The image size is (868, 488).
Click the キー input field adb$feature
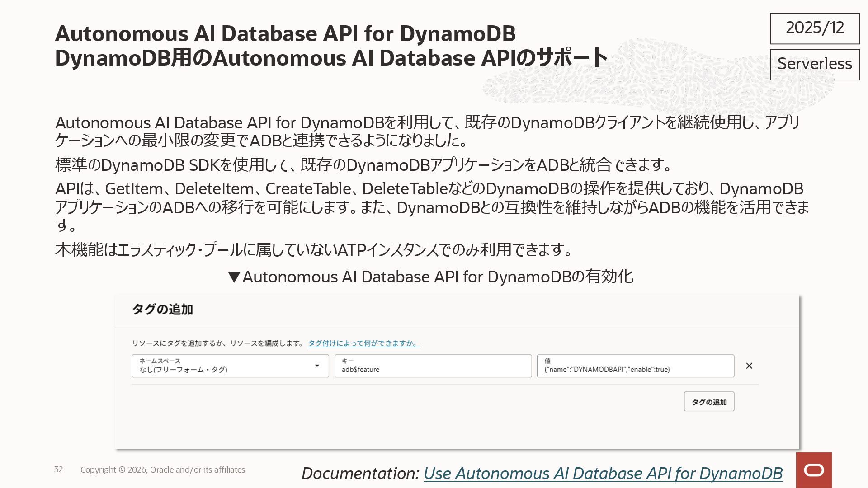click(x=433, y=366)
